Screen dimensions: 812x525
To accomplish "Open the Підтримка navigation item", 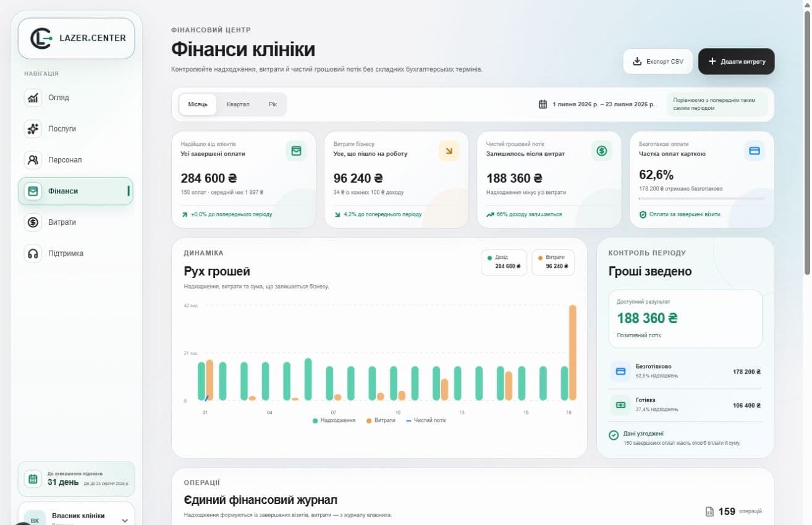I will coord(76,253).
